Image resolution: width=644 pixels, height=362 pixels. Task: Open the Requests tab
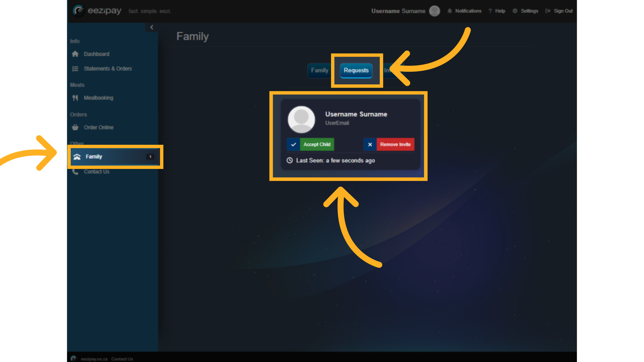click(356, 71)
